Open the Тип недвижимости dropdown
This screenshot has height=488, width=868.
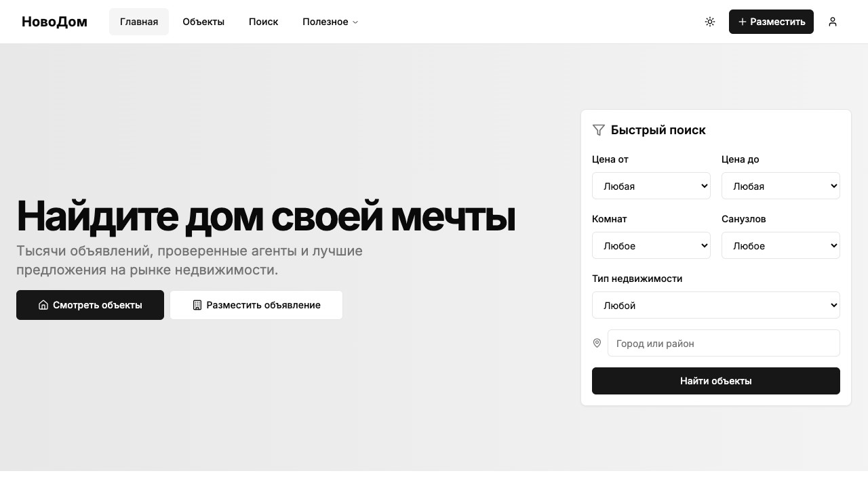(716, 305)
